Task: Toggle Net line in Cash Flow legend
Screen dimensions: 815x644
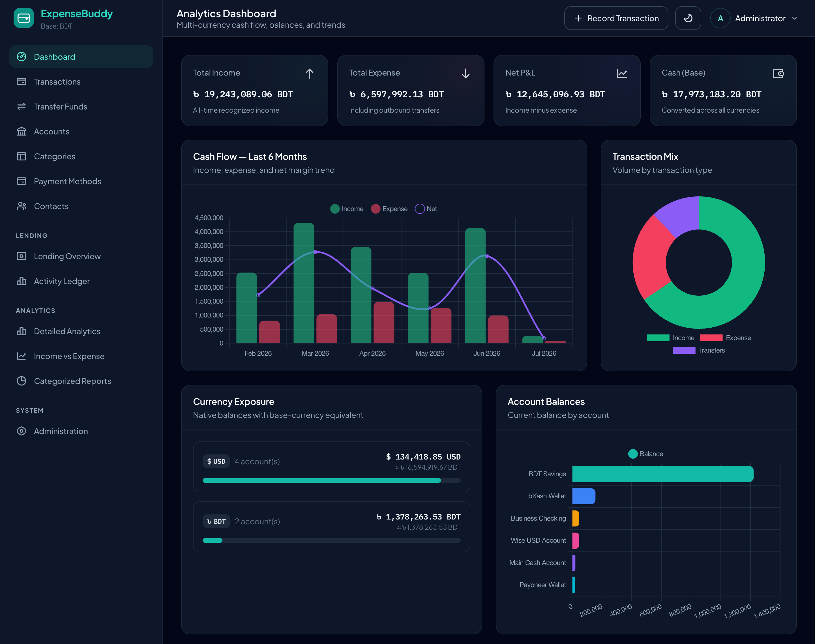Action: 426,209
